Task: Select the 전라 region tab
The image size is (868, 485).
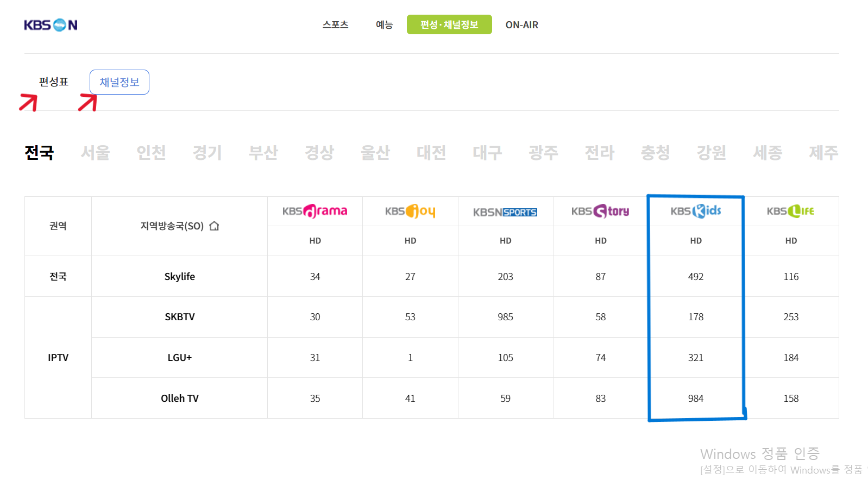Action: pyautogui.click(x=599, y=153)
